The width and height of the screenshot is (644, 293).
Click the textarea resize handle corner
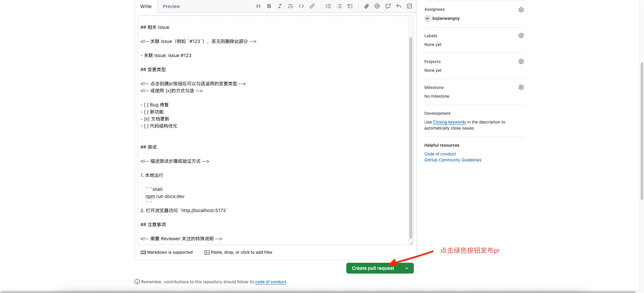click(x=411, y=243)
